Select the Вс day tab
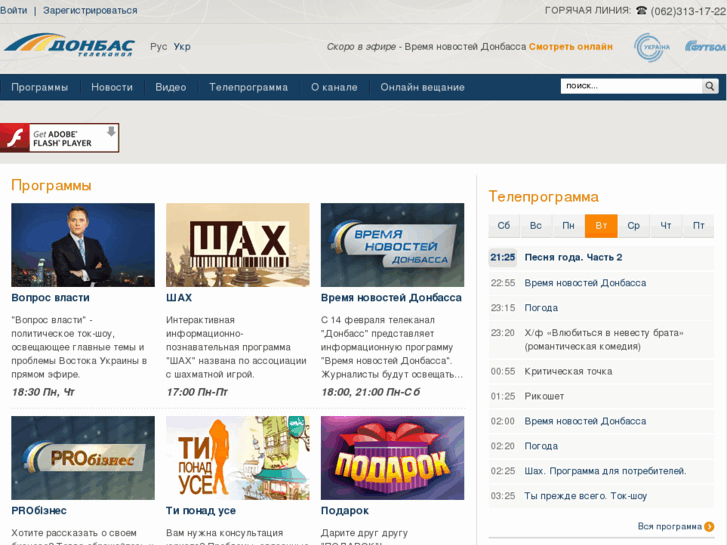Viewport: 727px width, 545px height. click(536, 226)
